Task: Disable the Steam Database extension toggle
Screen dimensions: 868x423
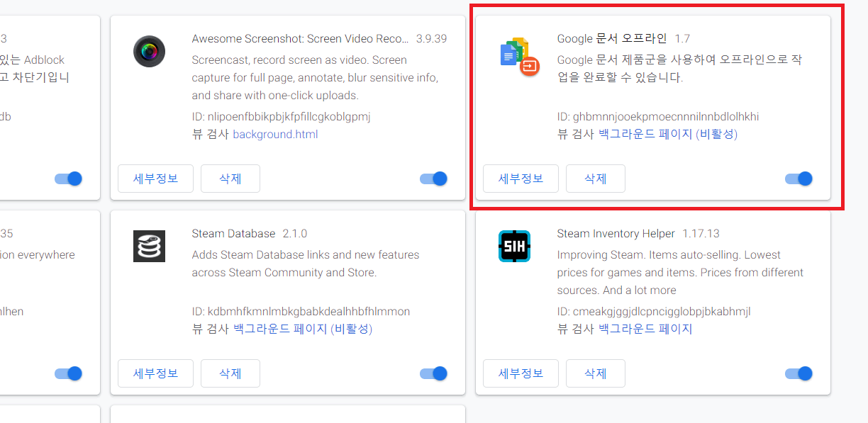Action: coord(434,373)
